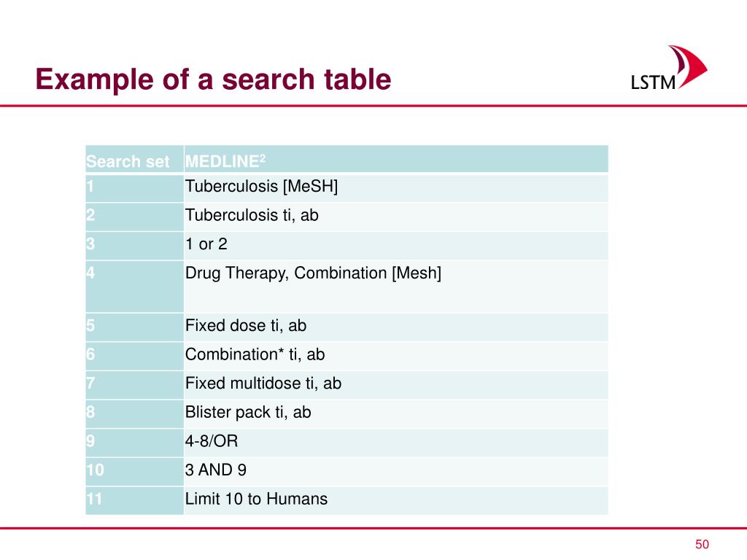Click the red sail graphic beside LSTM
747x560 pixels.
click(x=690, y=66)
